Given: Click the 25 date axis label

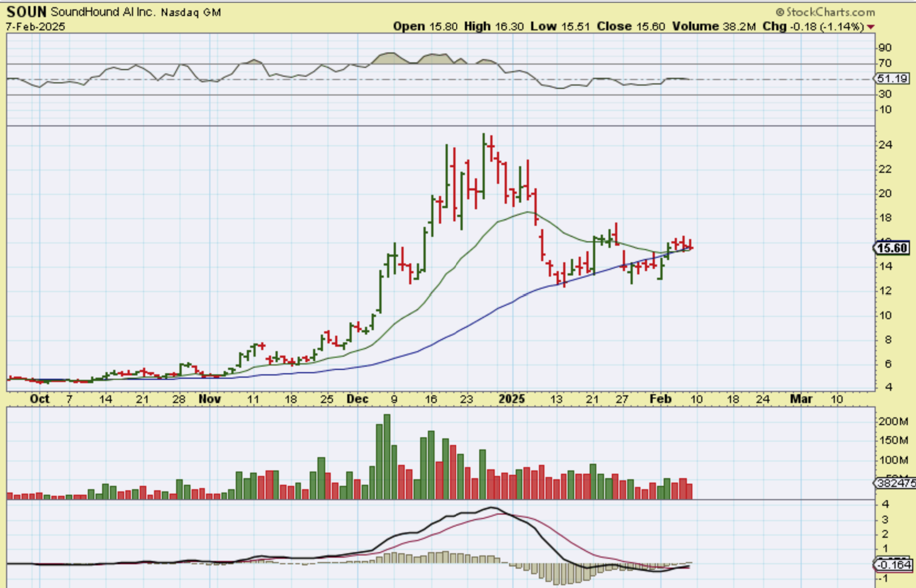Looking at the screenshot, I should click(x=327, y=399).
